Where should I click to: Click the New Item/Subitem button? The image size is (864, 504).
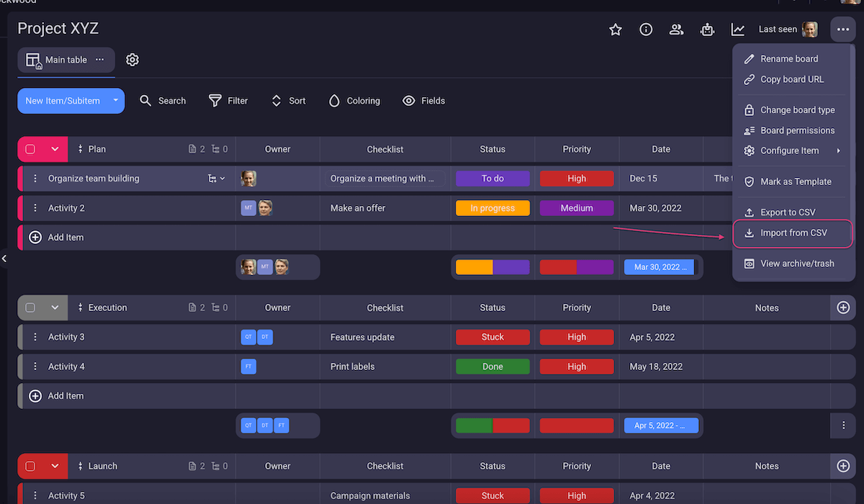[63, 101]
